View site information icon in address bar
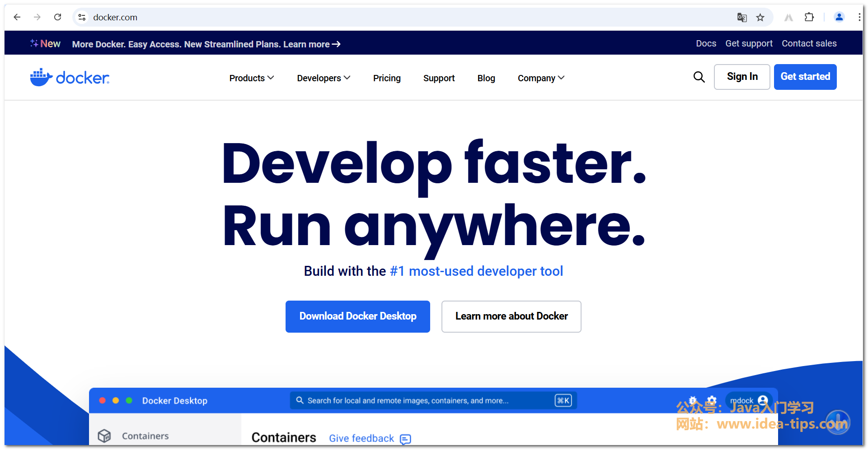 (x=82, y=17)
